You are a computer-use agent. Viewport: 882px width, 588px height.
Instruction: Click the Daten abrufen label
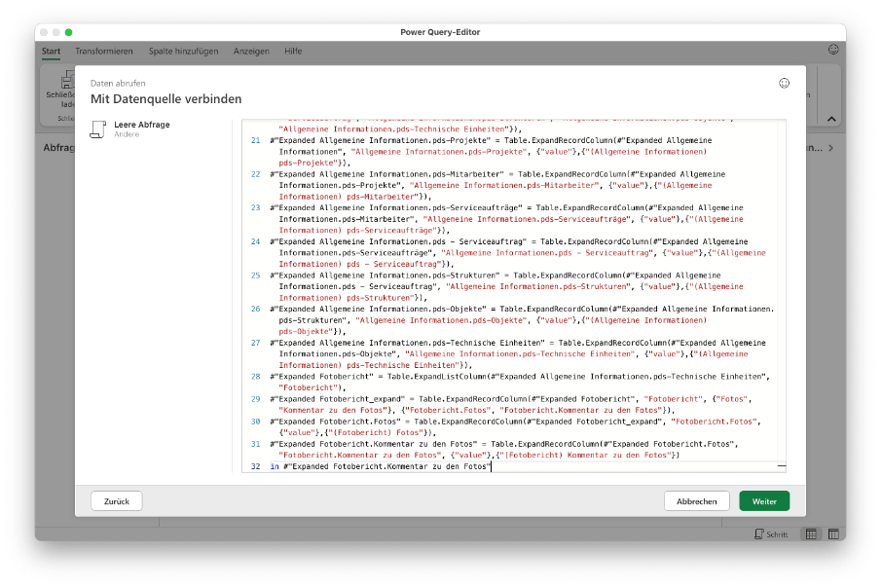pos(118,84)
